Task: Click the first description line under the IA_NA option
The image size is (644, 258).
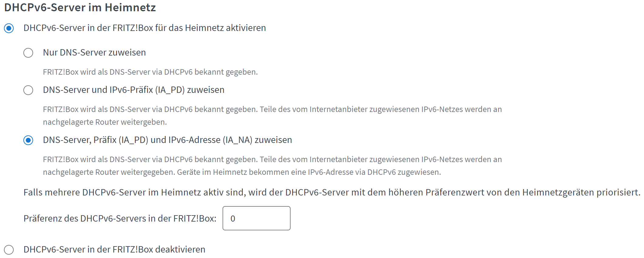Action: click(272, 159)
